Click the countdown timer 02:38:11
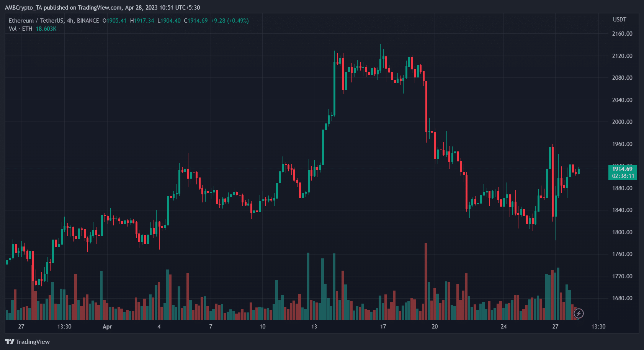The image size is (644, 350). 623,176
